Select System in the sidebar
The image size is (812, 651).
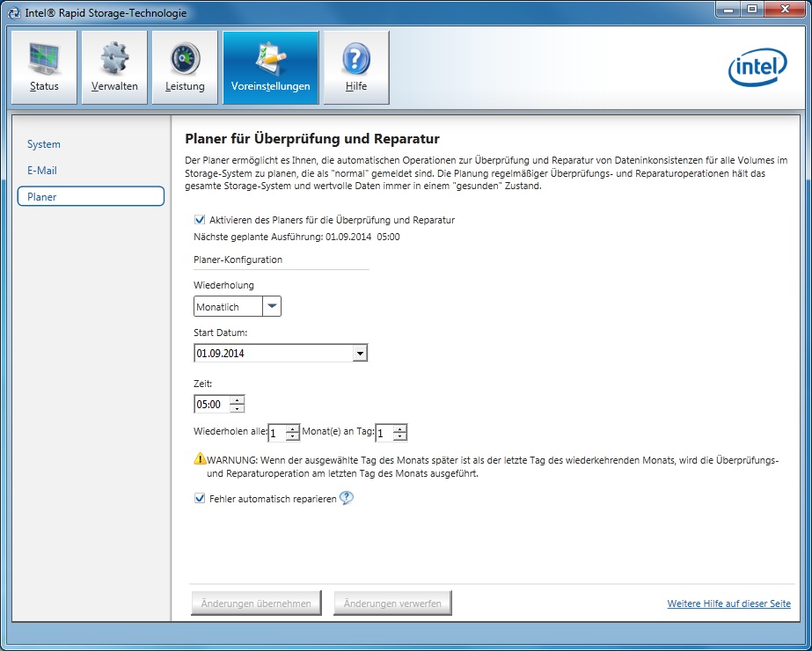point(43,144)
